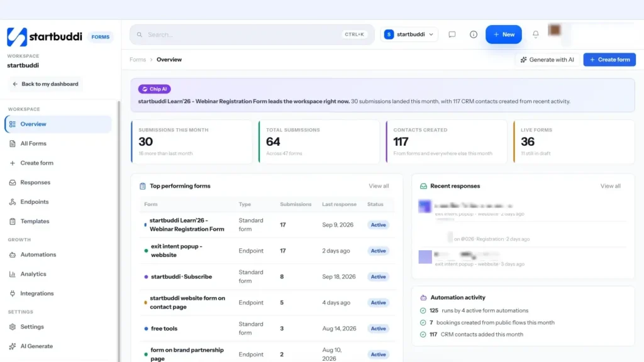
Task: Select Responses in the sidebar
Action: pyautogui.click(x=58, y=182)
